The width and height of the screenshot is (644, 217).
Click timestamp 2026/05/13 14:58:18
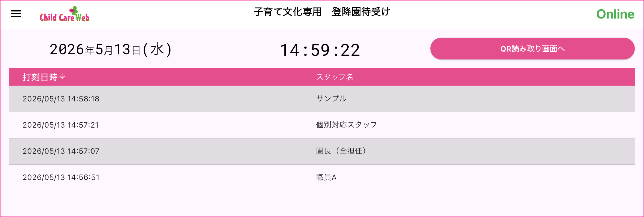tap(61, 99)
